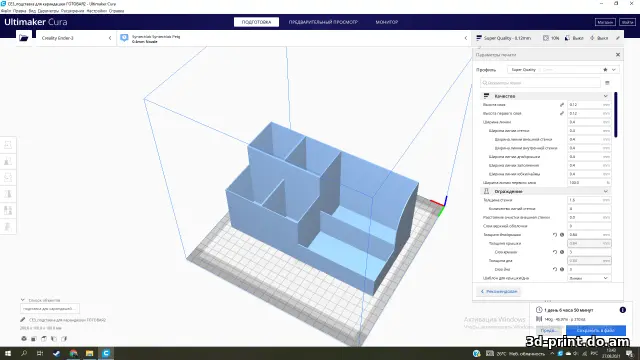Open the top/bottom pattern dropdown

tap(589, 278)
